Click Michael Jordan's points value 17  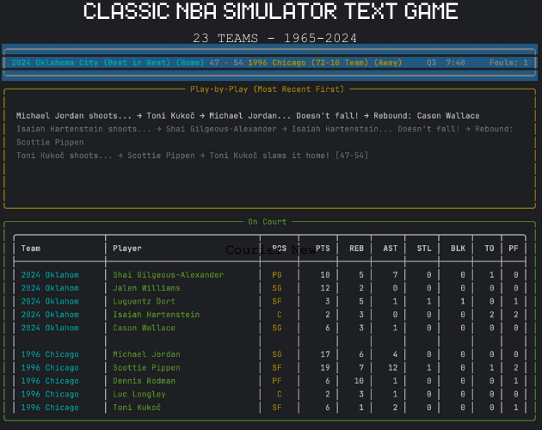[x=325, y=355]
